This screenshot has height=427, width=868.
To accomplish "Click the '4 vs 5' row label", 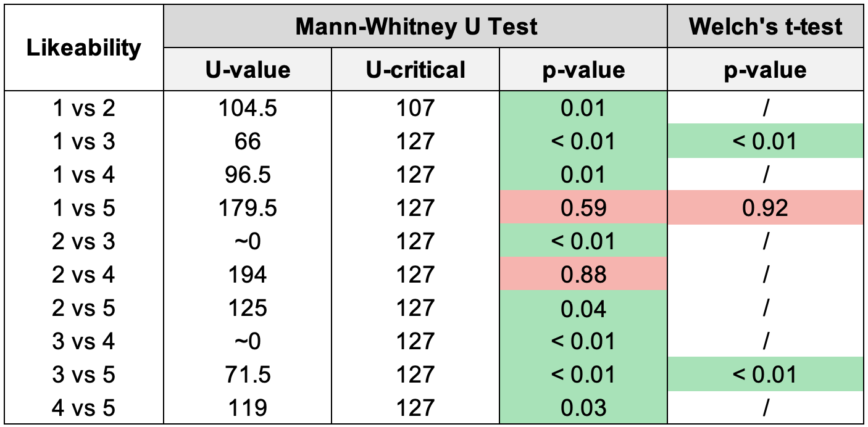I will point(84,407).
